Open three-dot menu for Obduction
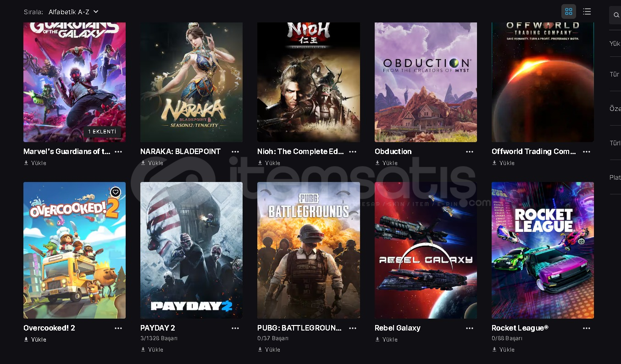621x364 pixels. click(x=470, y=152)
